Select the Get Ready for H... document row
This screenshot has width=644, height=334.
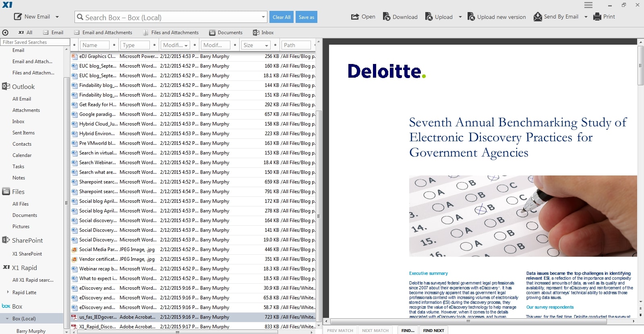193,105
